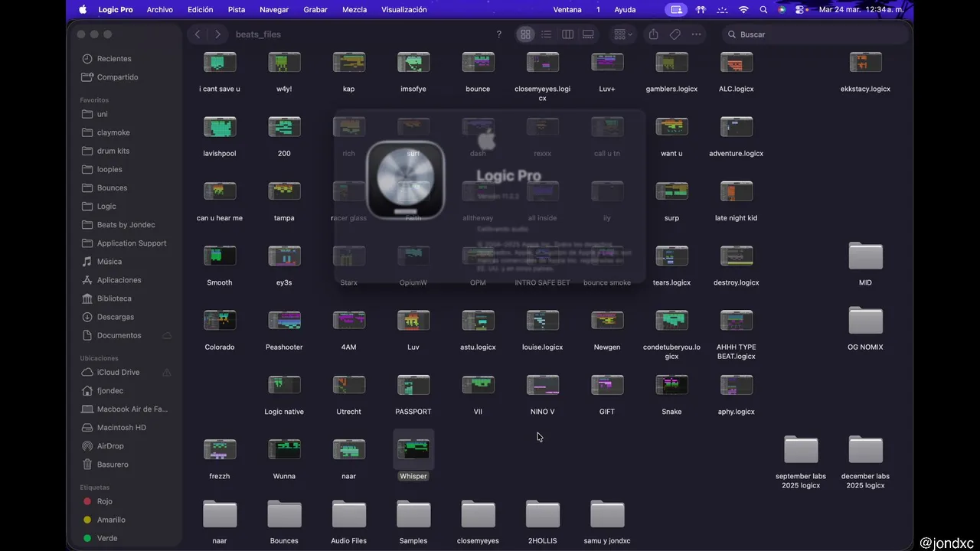The height and width of the screenshot is (551, 980).
Task: Go forward with the Finder forward arrow
Action: point(218,34)
